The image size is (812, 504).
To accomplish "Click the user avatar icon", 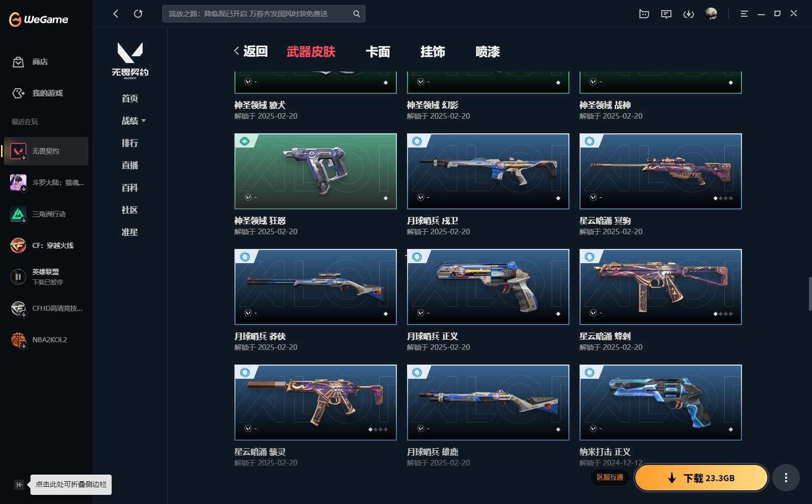I will point(711,14).
